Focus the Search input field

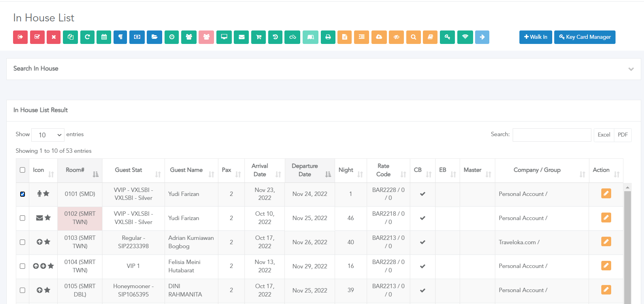point(552,135)
